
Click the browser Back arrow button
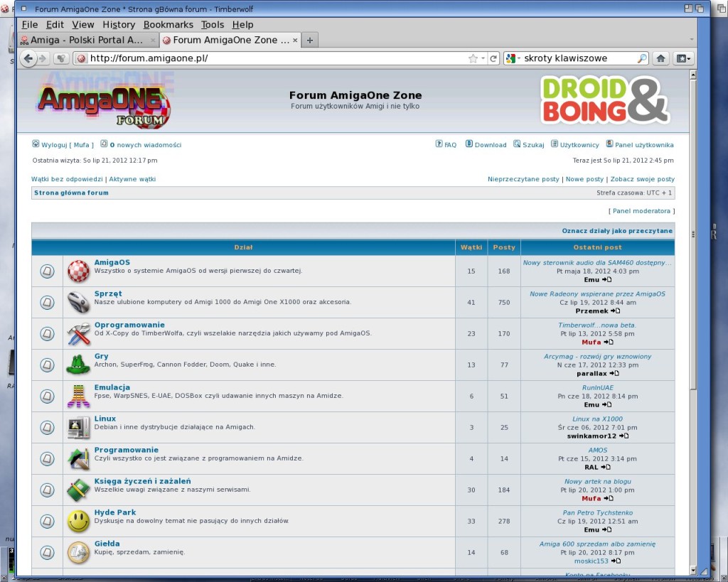click(28, 58)
